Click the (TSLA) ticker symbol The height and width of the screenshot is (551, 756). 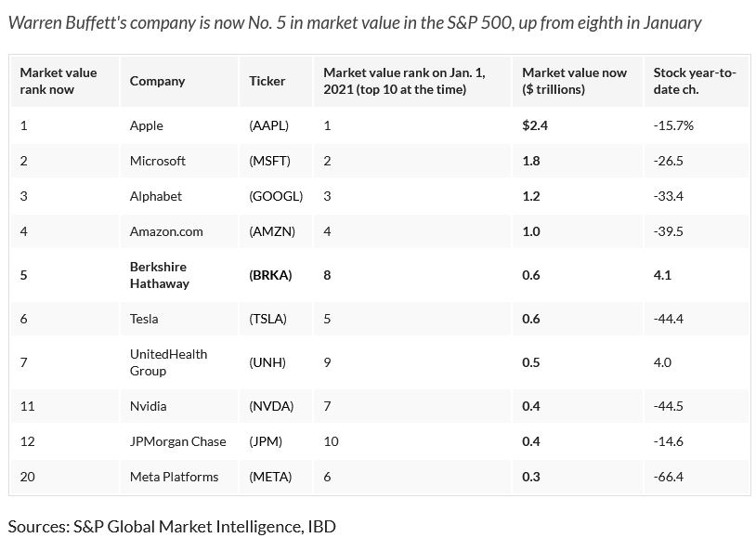click(x=268, y=319)
